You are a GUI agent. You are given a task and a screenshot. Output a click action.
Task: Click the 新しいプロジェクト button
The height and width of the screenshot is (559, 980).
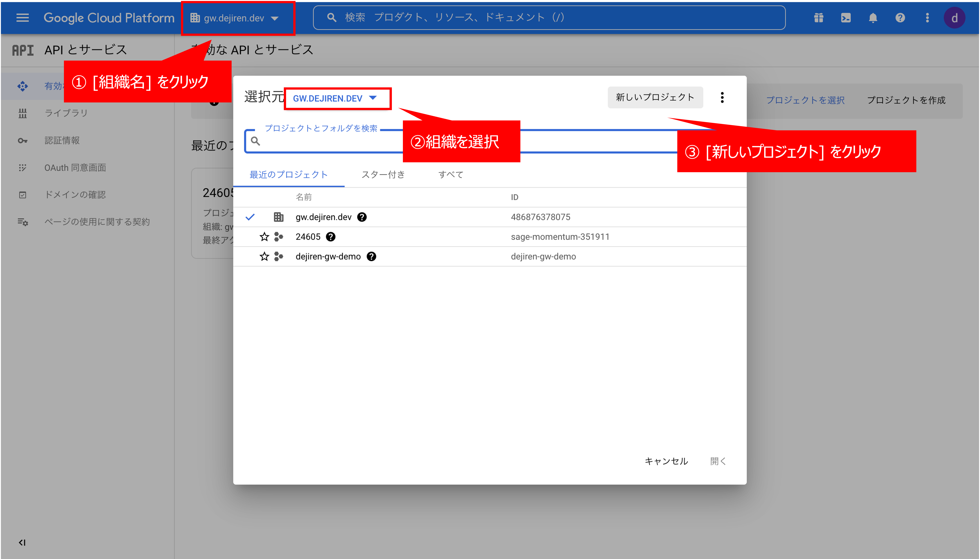[655, 97]
